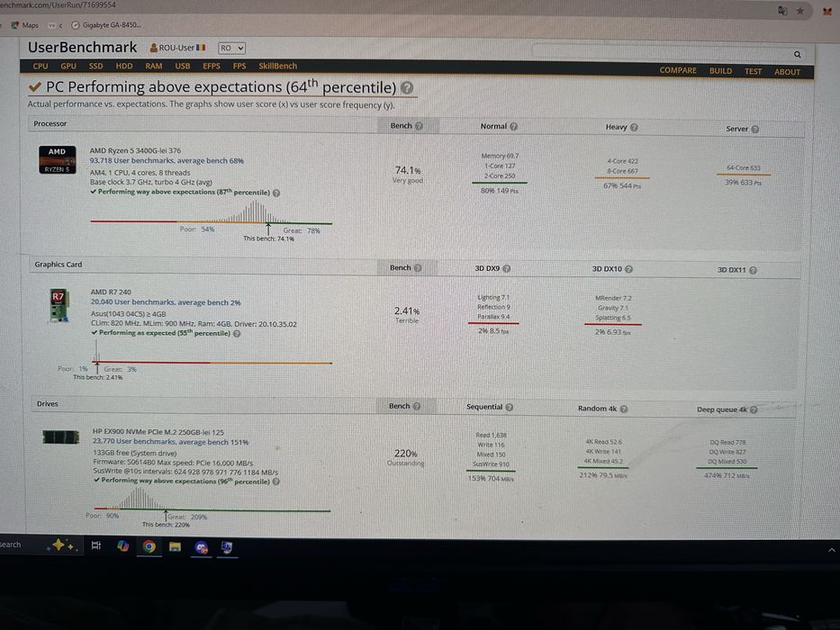Screen dimensions: 840x630
Task: Click the 2.41% graphics bench score
Action: pyautogui.click(x=407, y=310)
